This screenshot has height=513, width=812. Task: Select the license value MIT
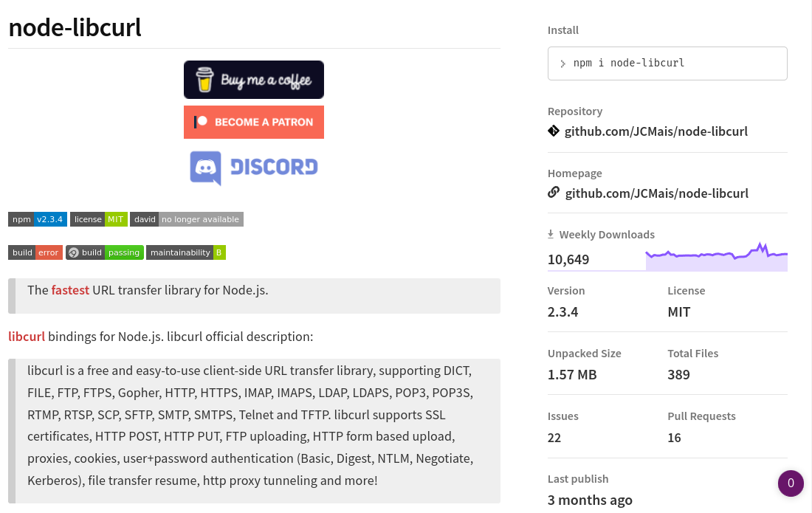(x=679, y=312)
